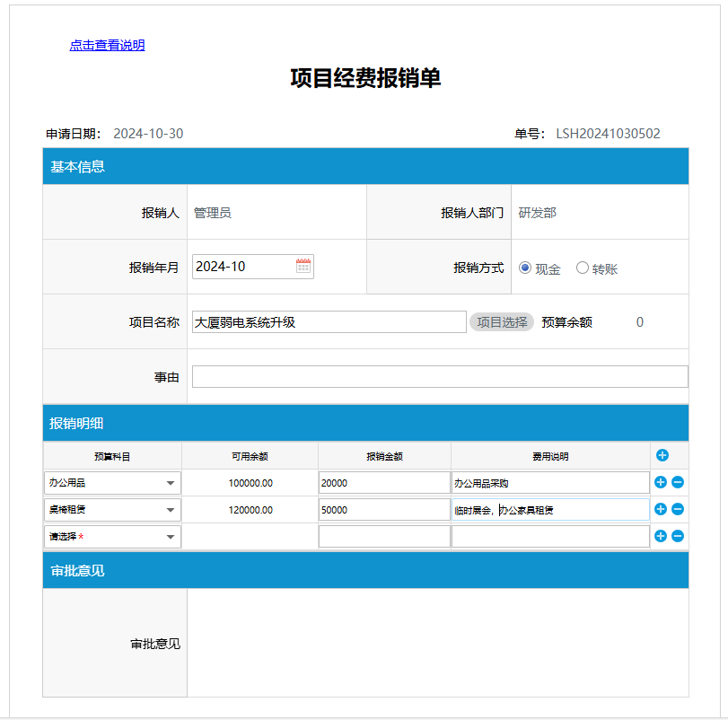Click the 项目选择 button
This screenshot has height=720, width=728.
click(x=501, y=322)
